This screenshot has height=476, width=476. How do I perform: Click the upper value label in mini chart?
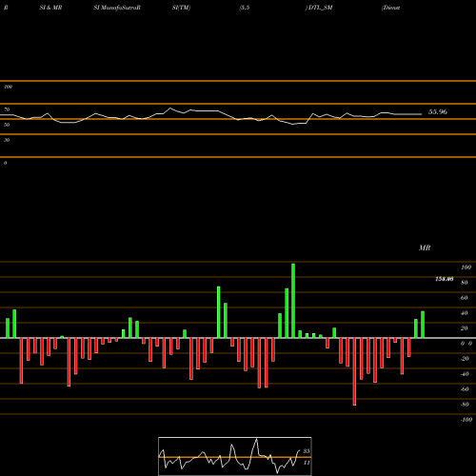click(x=307, y=451)
